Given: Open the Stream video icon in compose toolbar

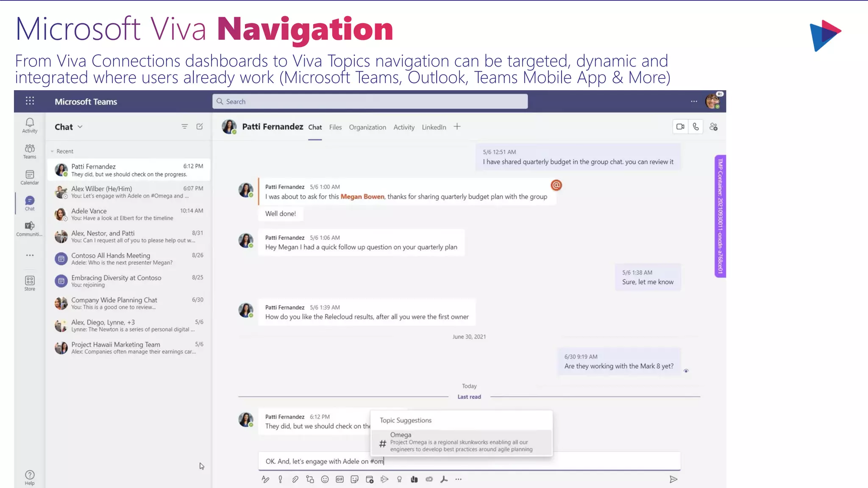Looking at the screenshot, I should pyautogui.click(x=384, y=479).
